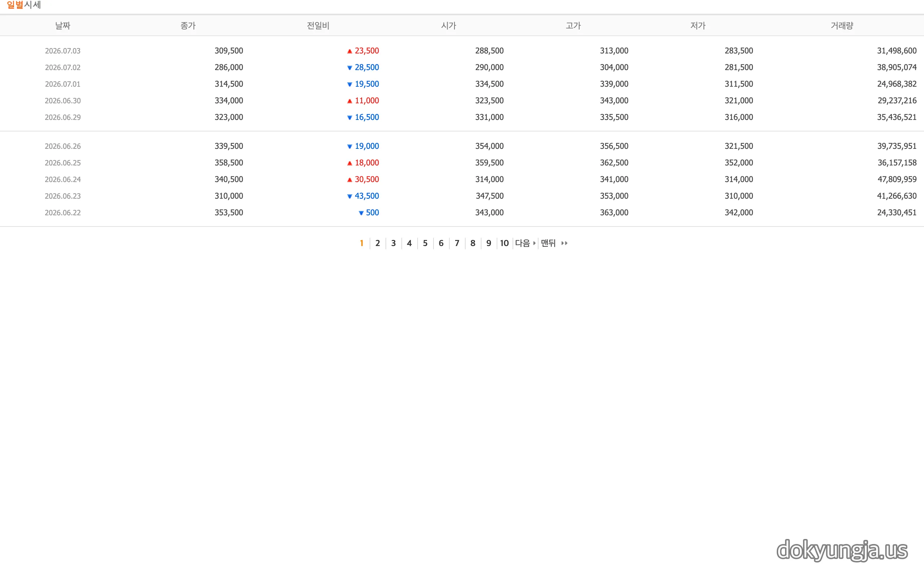Select the date 2026.06.24

click(62, 180)
